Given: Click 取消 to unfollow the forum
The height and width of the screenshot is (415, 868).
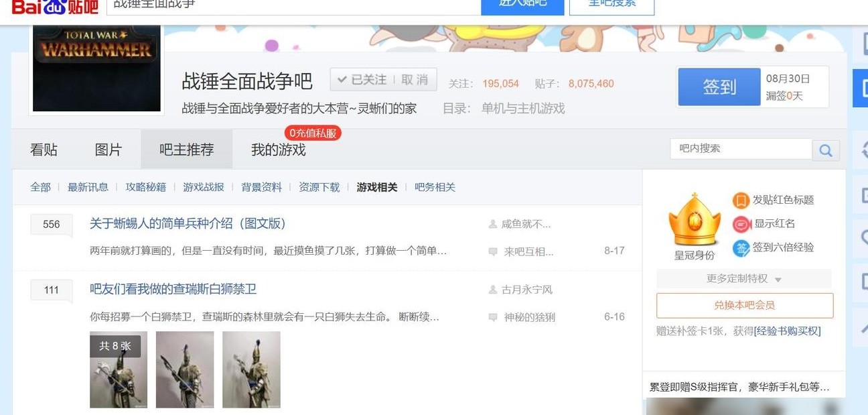Looking at the screenshot, I should (415, 80).
